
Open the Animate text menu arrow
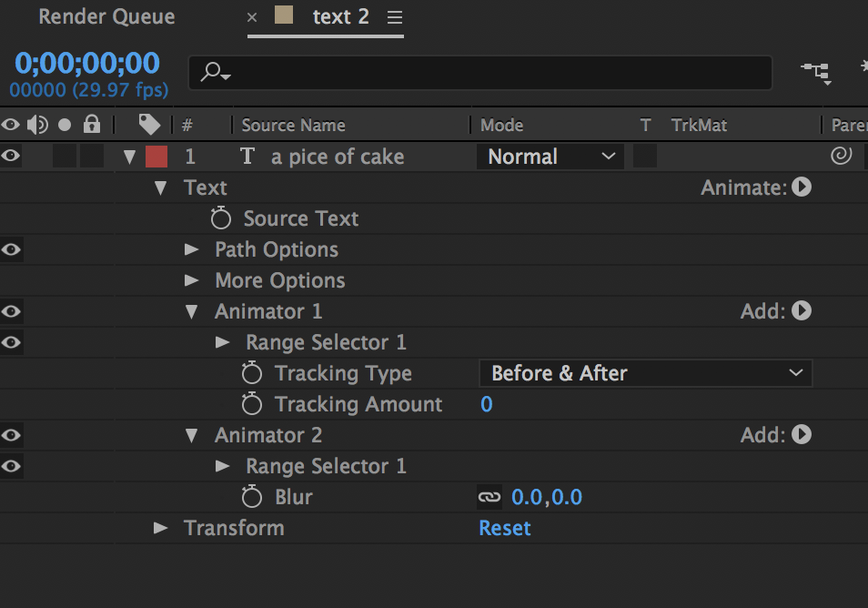tap(802, 187)
